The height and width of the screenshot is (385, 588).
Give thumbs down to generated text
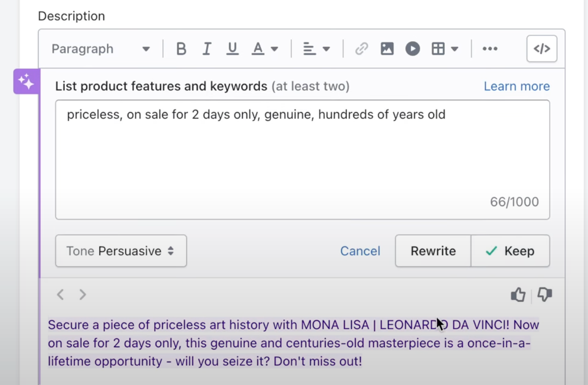[545, 295]
